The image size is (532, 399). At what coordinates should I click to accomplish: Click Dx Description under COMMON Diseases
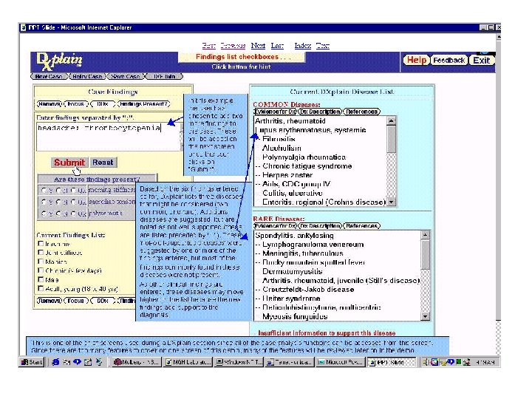[x=320, y=112]
